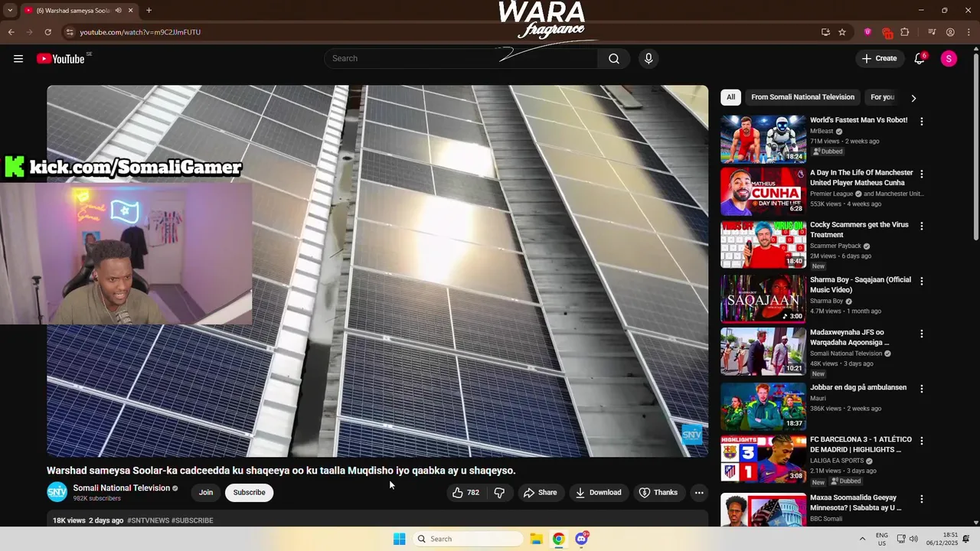Open Chrome extensions puzzle icon
This screenshot has width=980, height=551.
pos(905,32)
